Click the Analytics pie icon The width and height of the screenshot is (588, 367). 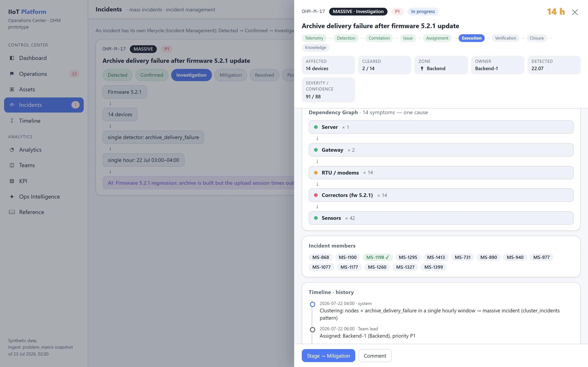click(12, 150)
